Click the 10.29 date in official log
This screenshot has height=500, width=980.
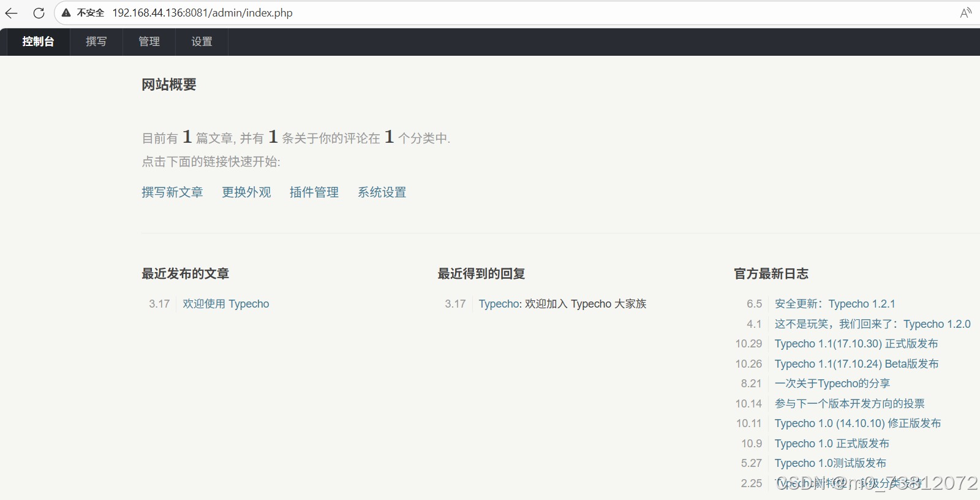(749, 344)
